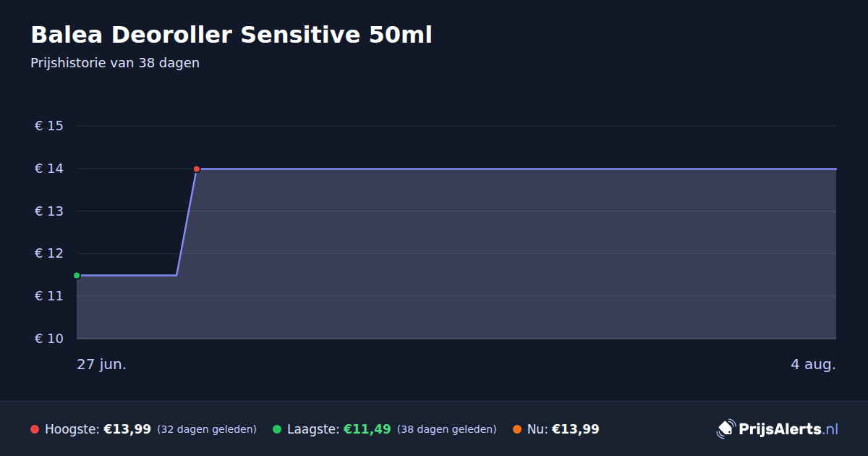Click the Hoogste €13,99 price value
This screenshot has width=868, height=456.
(x=127, y=429)
